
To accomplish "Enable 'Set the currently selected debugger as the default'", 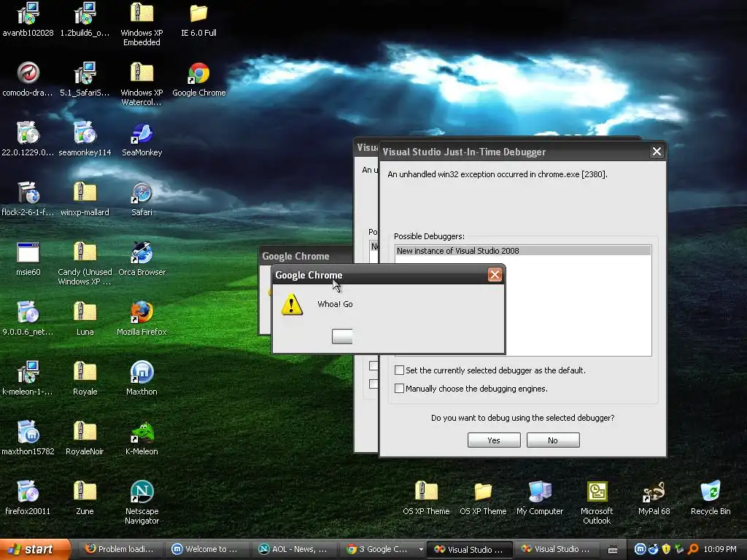I will coord(399,370).
